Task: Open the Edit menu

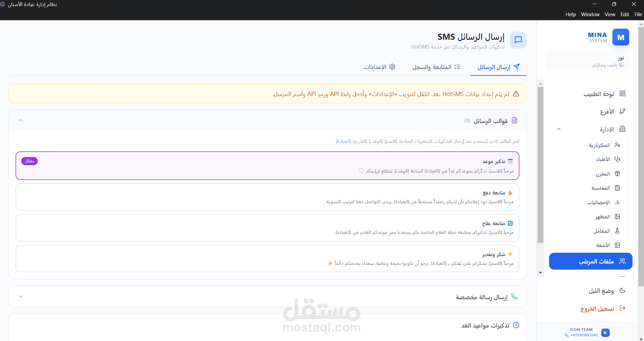Action: pos(625,14)
